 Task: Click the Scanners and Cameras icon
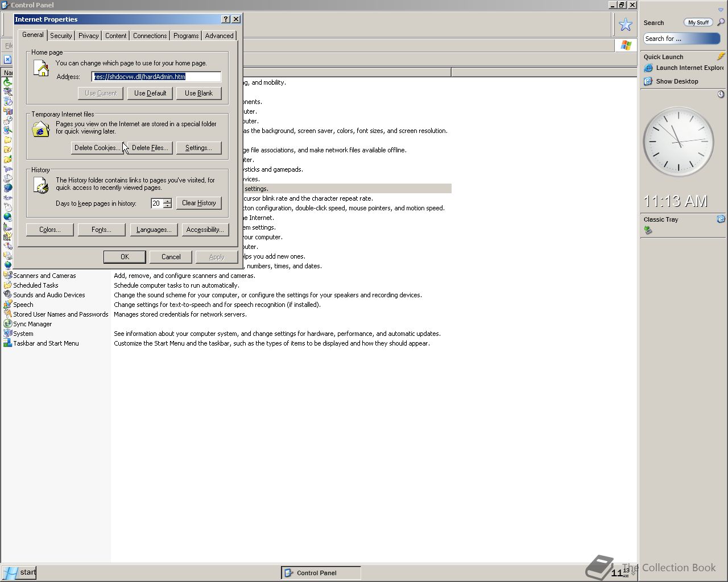pyautogui.click(x=7, y=276)
